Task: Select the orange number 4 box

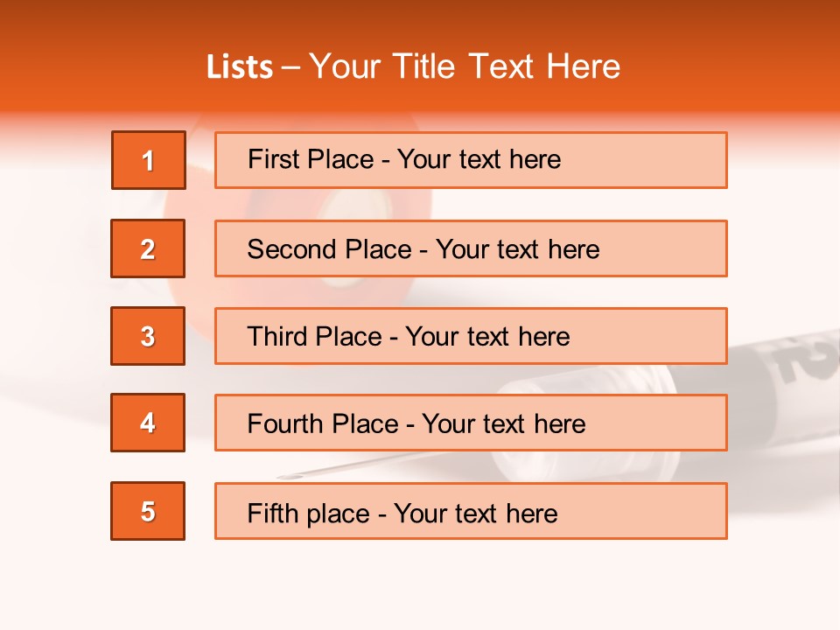Action: (x=148, y=423)
